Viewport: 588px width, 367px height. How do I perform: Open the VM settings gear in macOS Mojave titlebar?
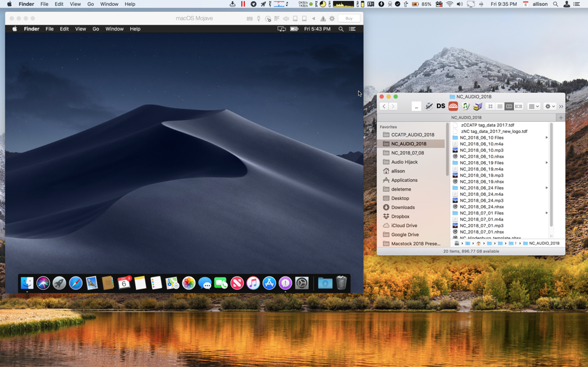click(332, 18)
